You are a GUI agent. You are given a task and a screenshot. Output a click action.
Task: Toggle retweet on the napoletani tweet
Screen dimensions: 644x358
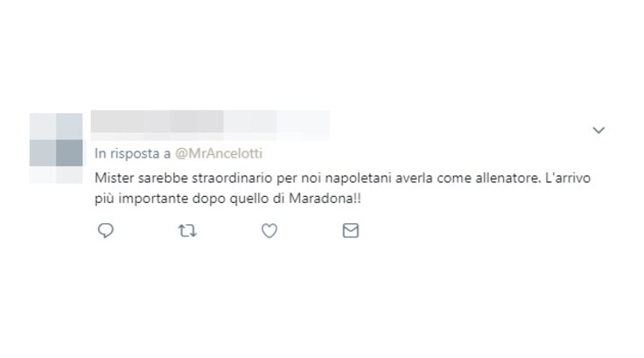[x=187, y=230]
